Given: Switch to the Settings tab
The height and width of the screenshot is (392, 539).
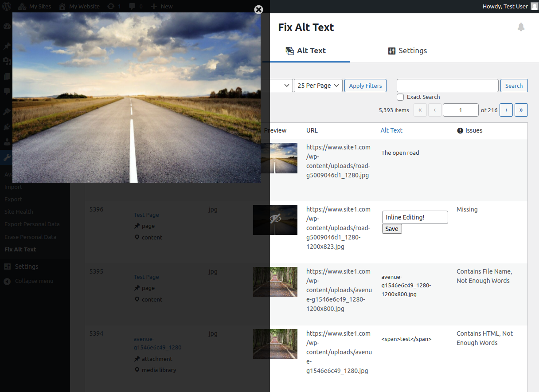Looking at the screenshot, I should pyautogui.click(x=407, y=51).
